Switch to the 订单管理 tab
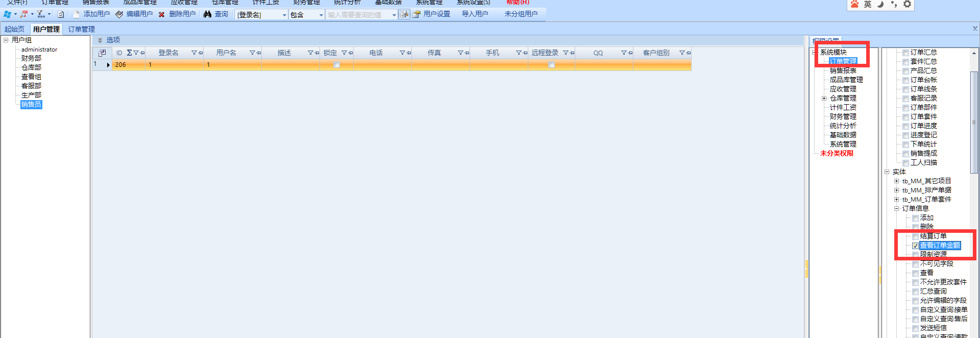980x338 pixels. point(82,30)
